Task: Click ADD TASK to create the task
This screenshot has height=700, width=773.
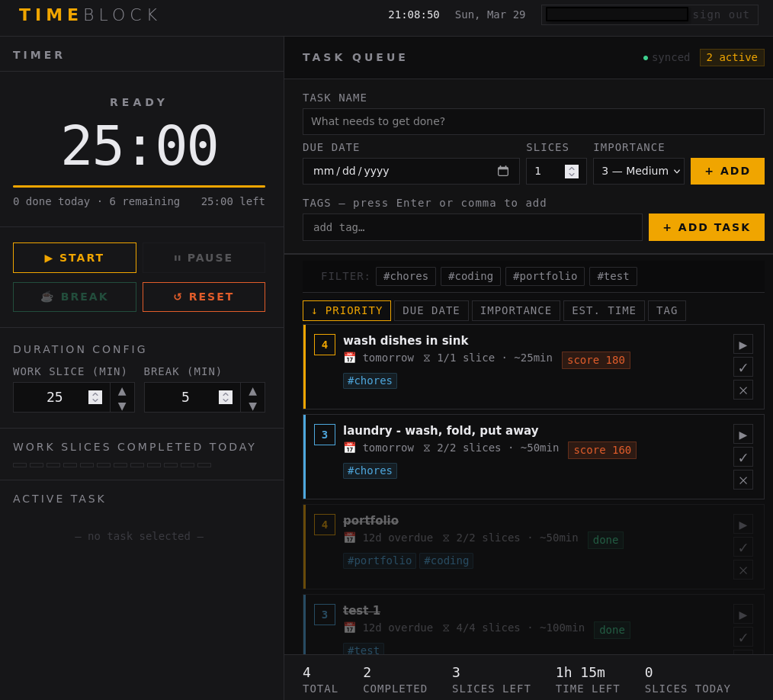Action: 706,226
